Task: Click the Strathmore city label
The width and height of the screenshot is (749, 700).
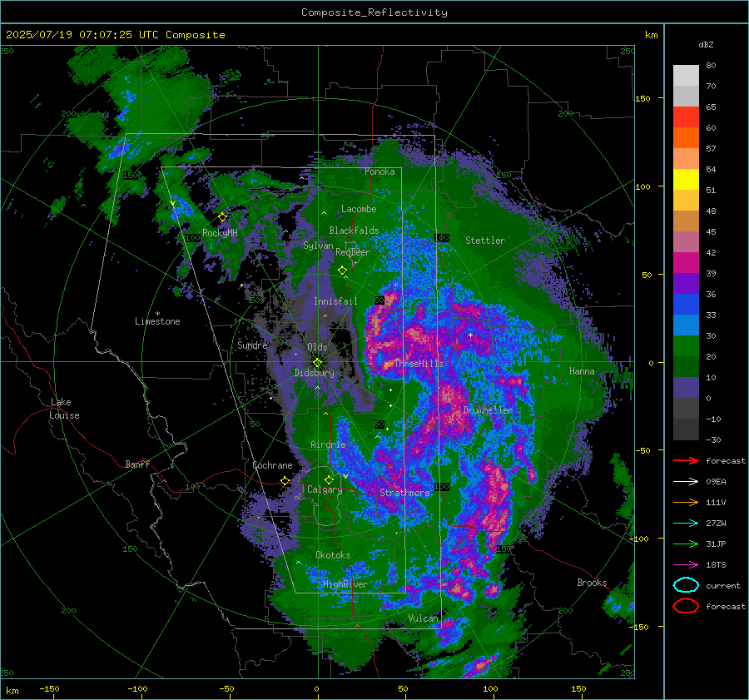Action: pyautogui.click(x=404, y=492)
